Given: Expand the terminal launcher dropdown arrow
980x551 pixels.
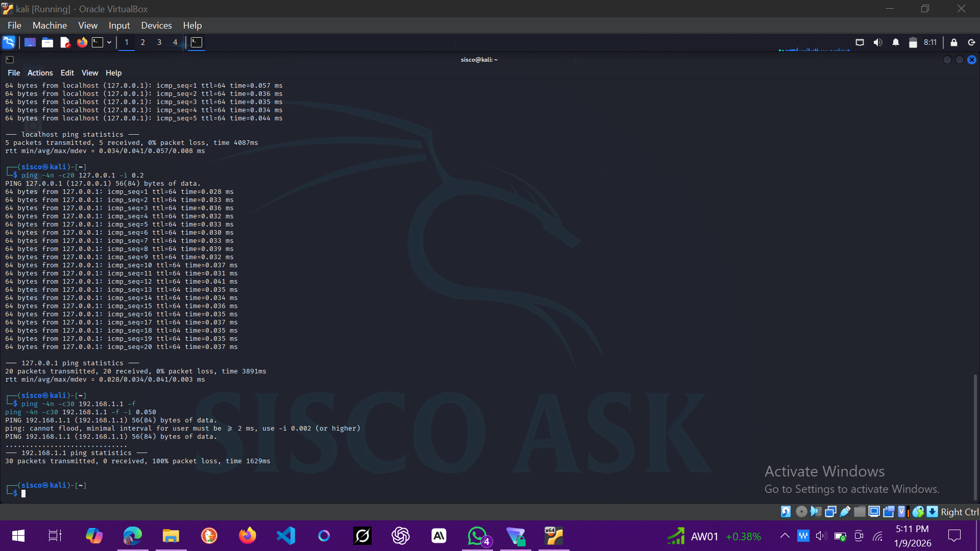Looking at the screenshot, I should tap(109, 42).
